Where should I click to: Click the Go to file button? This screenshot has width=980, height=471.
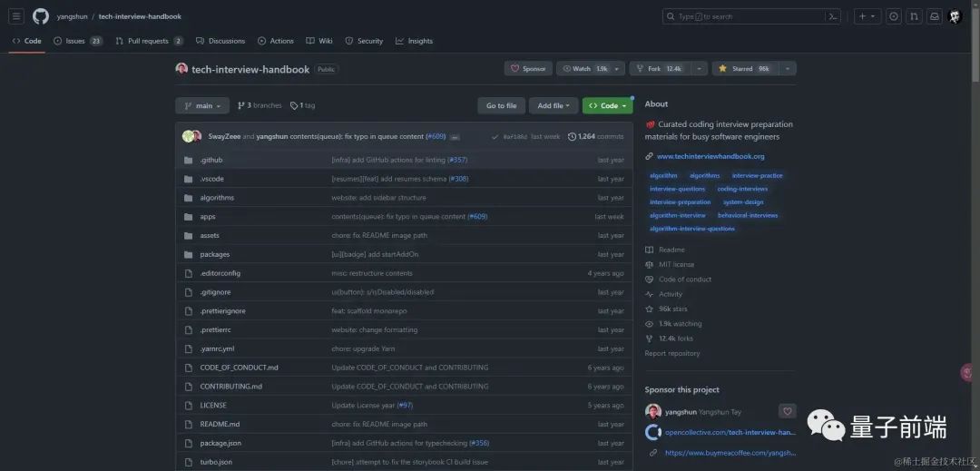coord(501,105)
